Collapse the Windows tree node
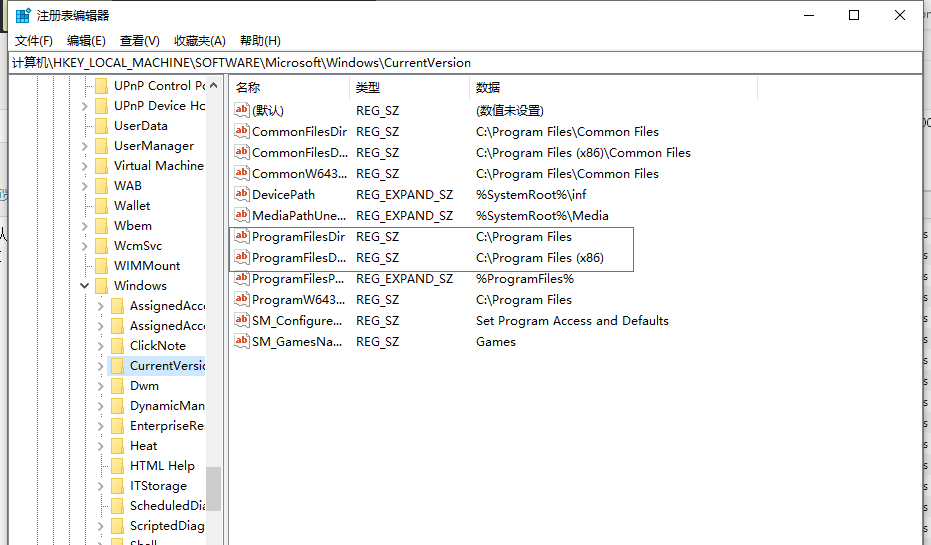This screenshot has width=931, height=545. (84, 286)
